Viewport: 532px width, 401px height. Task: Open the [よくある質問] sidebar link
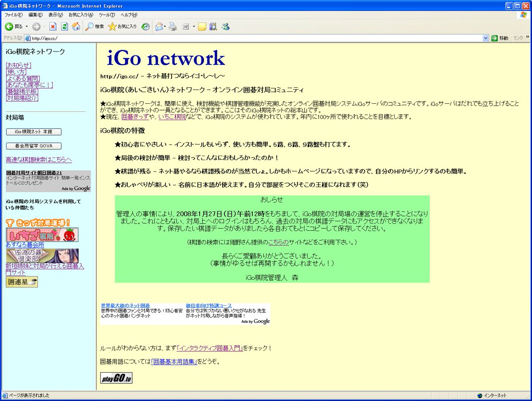23,79
